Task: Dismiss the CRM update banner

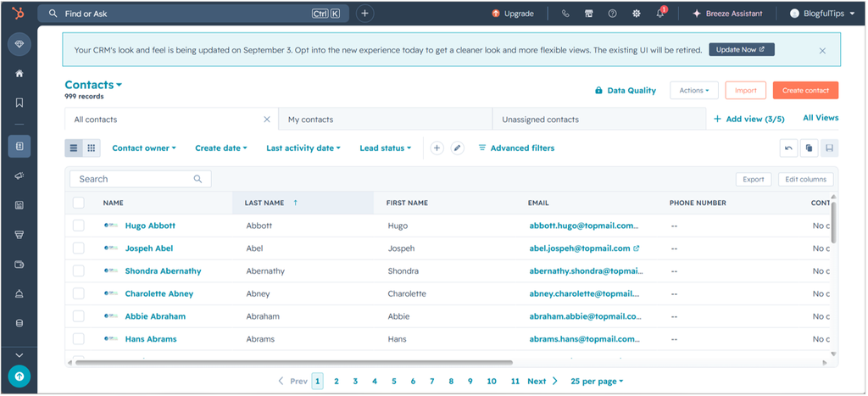Action: pyautogui.click(x=822, y=50)
